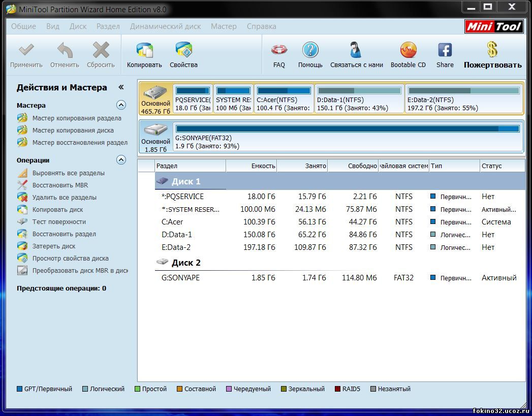This screenshot has width=532, height=416.
Task: Collapse the Операции section
Action: click(x=121, y=160)
